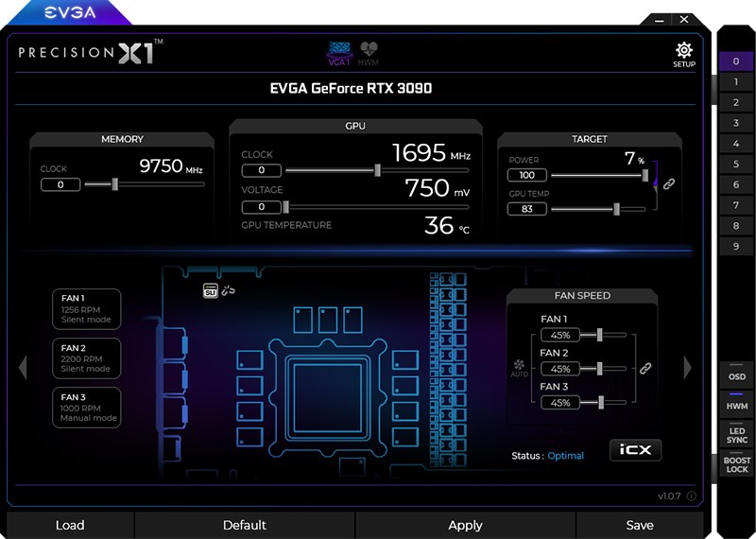Select profile slot 8
Image resolution: width=756 pixels, height=539 pixels.
coord(736,226)
